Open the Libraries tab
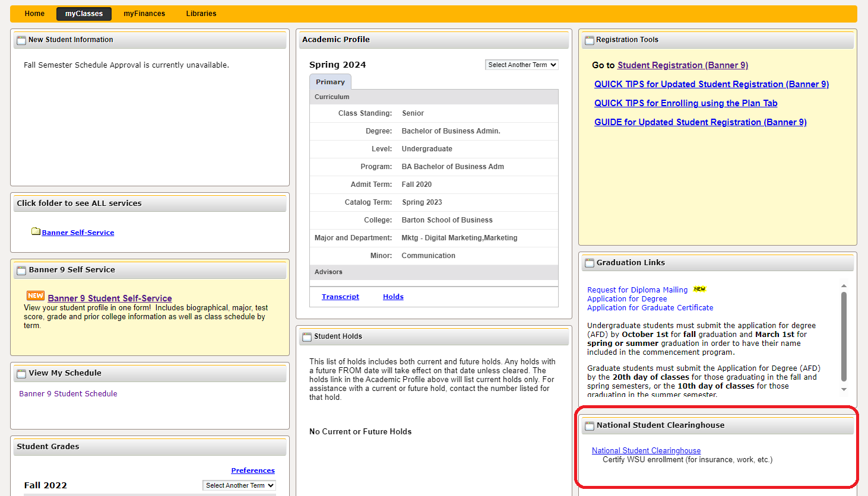 (201, 14)
